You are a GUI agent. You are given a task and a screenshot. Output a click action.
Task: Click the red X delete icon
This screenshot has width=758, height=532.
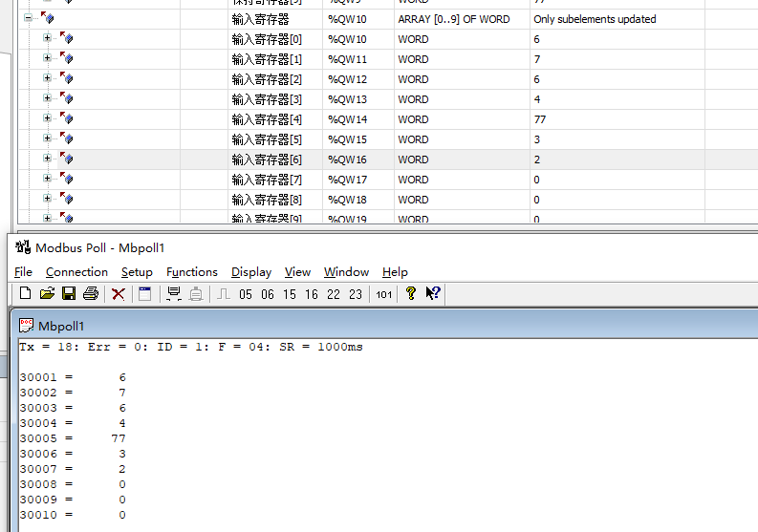[x=118, y=294]
